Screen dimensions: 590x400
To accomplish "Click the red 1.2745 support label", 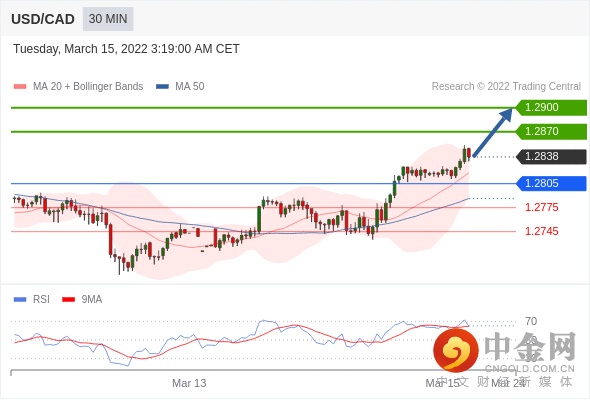I will point(541,231).
